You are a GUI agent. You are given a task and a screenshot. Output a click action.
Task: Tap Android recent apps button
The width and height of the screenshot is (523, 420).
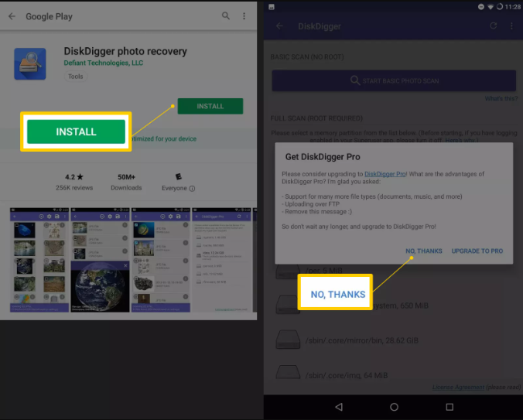(450, 407)
